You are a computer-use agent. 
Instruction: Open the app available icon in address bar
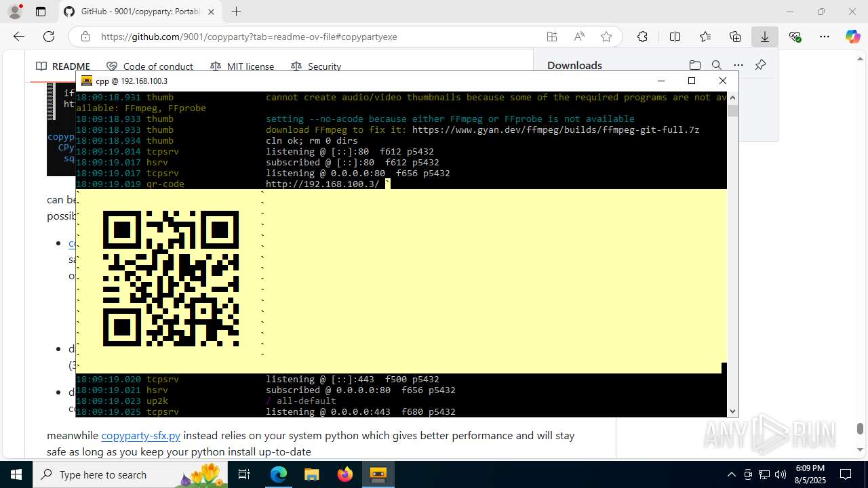coord(552,37)
